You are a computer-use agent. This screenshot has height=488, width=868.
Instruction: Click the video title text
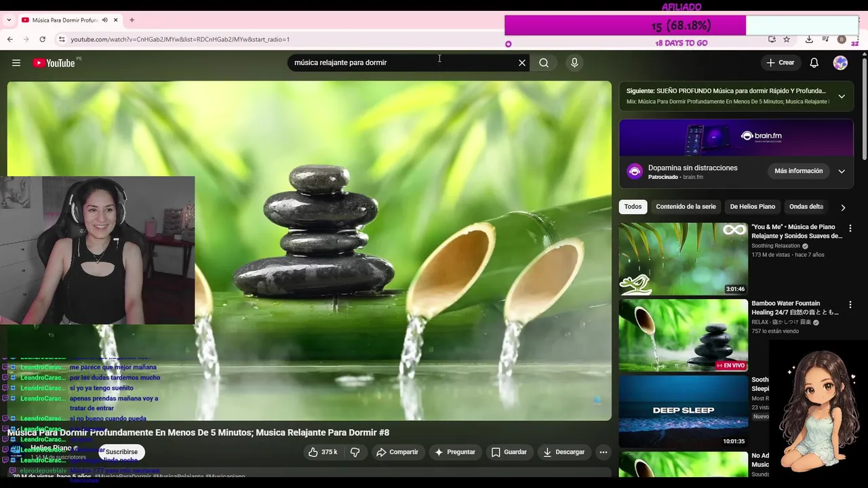tap(198, 432)
